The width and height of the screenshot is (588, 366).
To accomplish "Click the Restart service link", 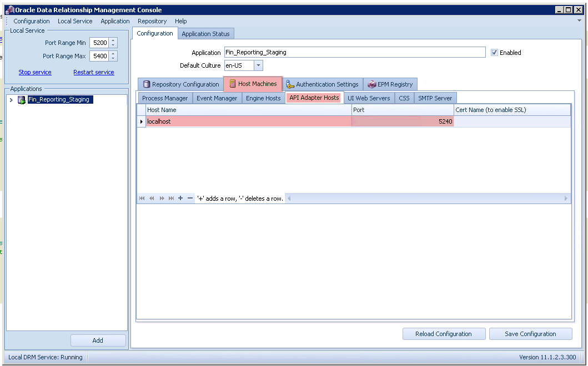I will click(93, 72).
